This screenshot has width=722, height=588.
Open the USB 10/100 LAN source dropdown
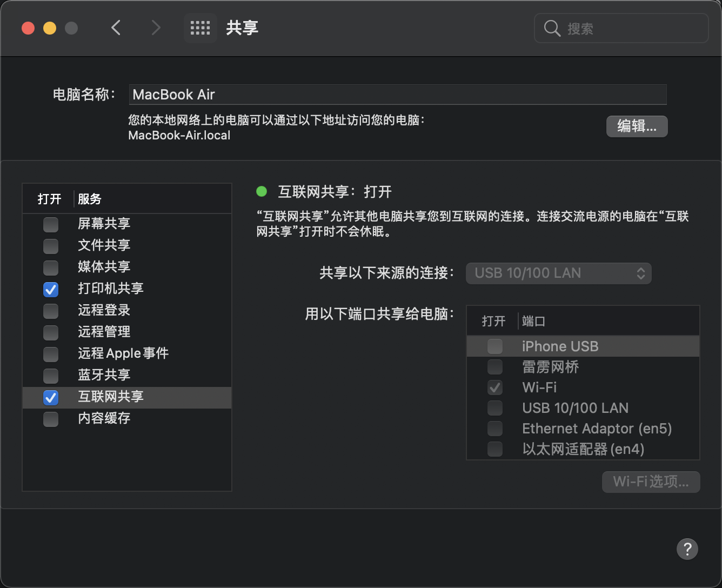558,273
